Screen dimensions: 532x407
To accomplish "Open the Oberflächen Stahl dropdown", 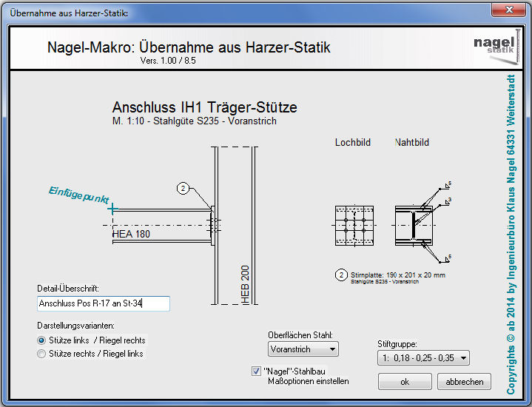I will pyautogui.click(x=303, y=349).
